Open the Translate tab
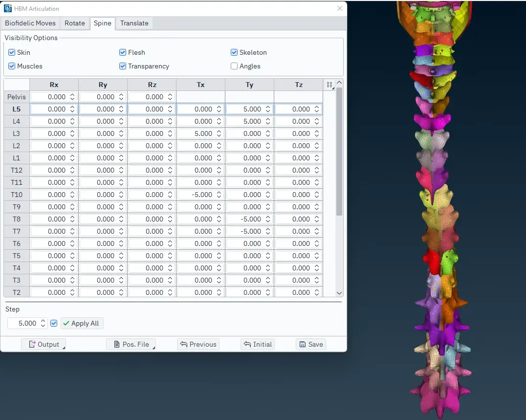 pyautogui.click(x=134, y=23)
